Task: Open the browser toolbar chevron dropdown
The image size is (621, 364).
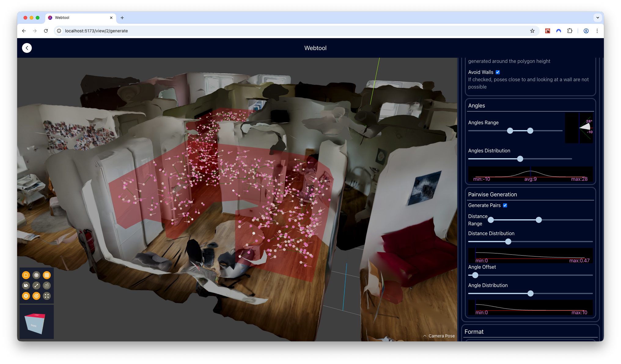Action: pos(597,18)
